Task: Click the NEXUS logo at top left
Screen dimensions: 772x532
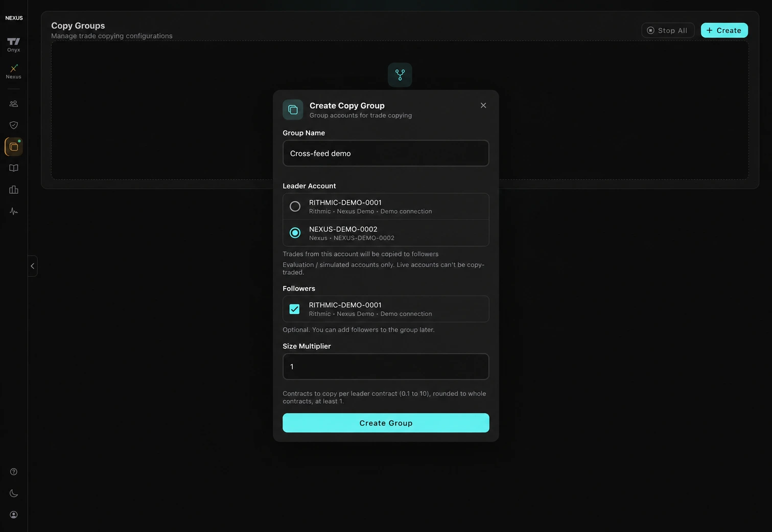Action: tap(14, 18)
